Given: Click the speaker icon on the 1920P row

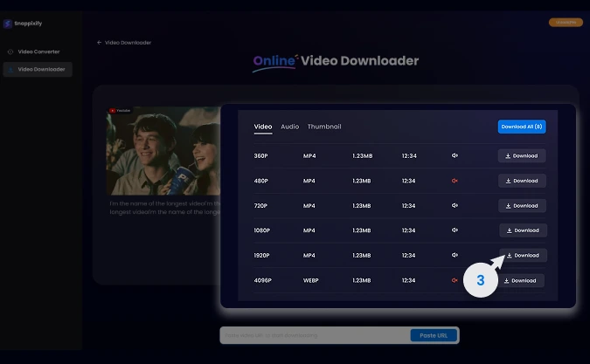Looking at the screenshot, I should pos(455,256).
